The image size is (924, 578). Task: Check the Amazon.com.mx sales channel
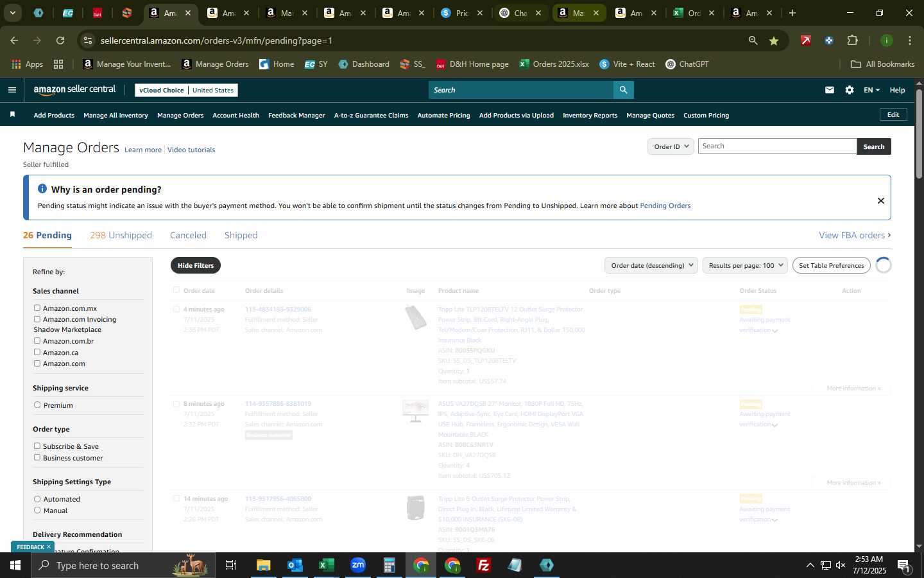(37, 308)
